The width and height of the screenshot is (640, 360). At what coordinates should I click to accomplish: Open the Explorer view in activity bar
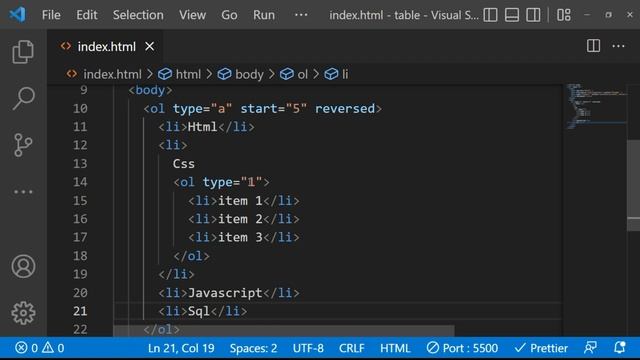click(x=23, y=52)
